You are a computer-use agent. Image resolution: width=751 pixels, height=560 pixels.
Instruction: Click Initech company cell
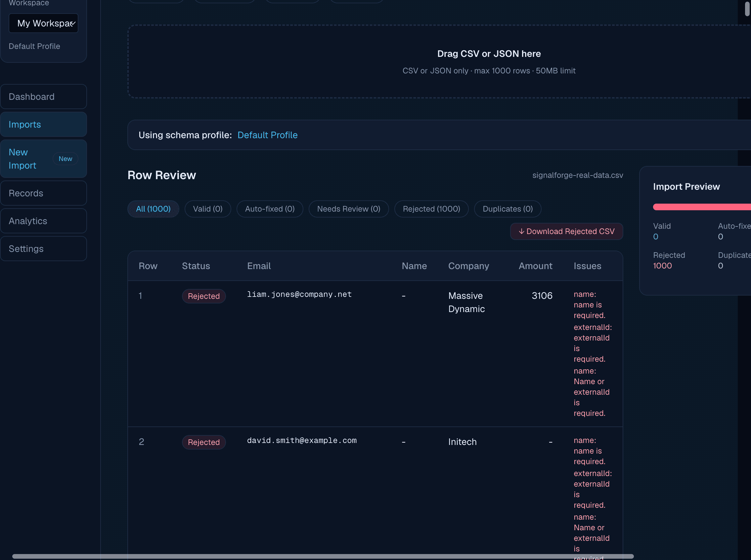[x=462, y=442]
